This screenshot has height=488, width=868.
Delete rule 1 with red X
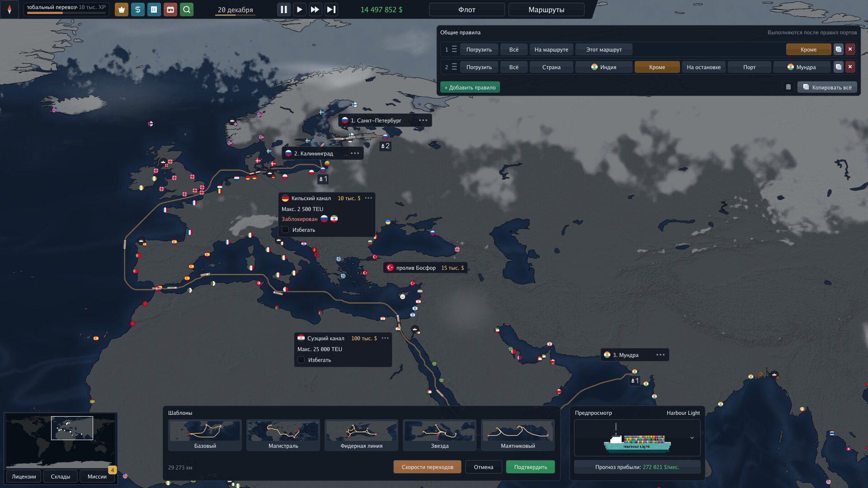pos(850,49)
